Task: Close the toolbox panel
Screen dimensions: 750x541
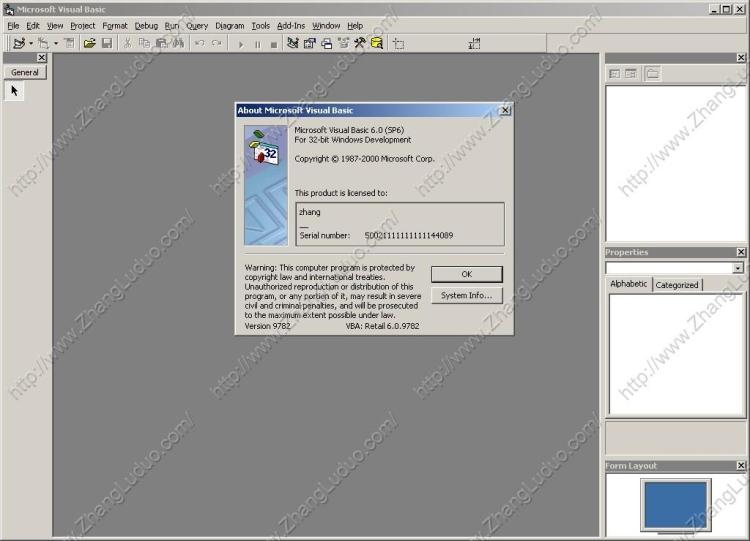Action: (42, 57)
